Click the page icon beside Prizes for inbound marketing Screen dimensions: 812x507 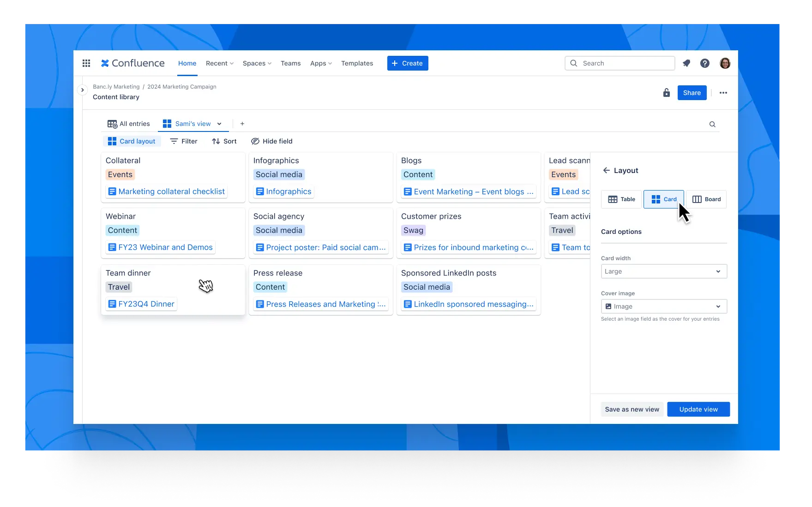[x=408, y=247]
